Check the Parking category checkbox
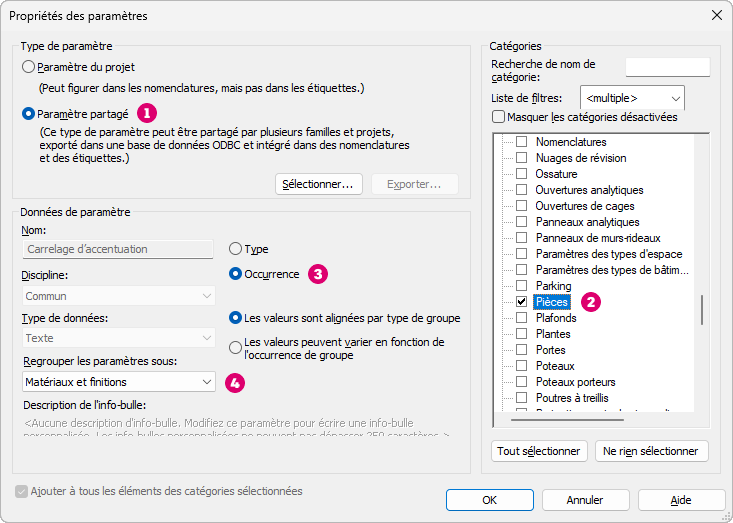 click(x=521, y=286)
